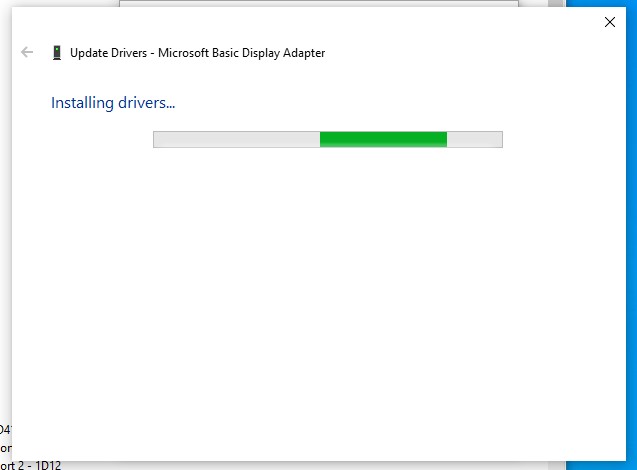Close the Update Drivers dialog
This screenshot has width=637, height=470.
pyautogui.click(x=609, y=22)
